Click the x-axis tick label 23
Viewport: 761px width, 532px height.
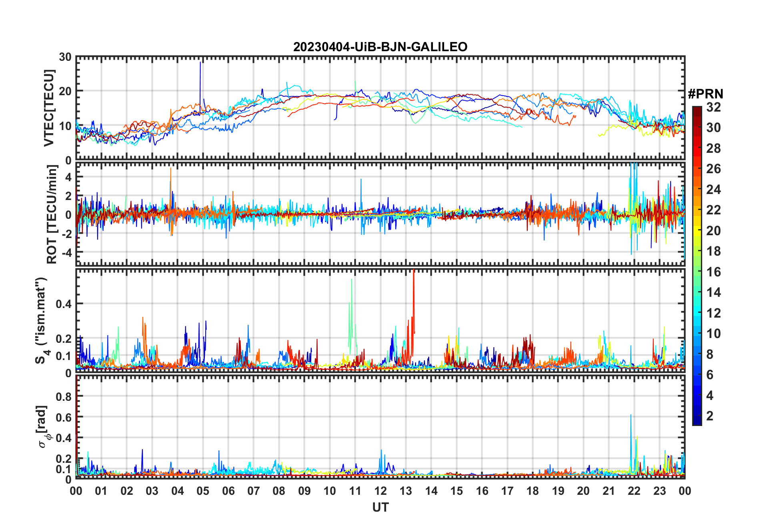[659, 491]
